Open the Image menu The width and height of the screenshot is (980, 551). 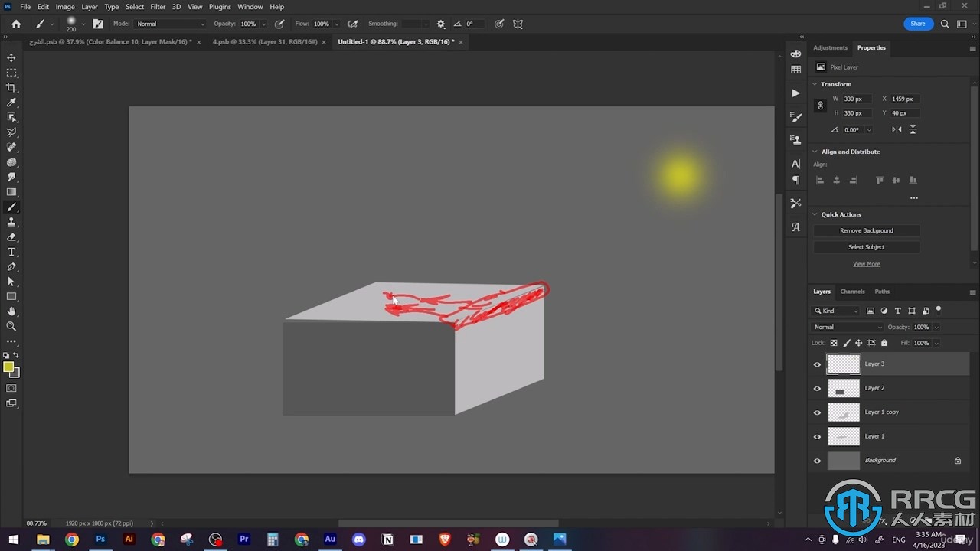point(65,7)
